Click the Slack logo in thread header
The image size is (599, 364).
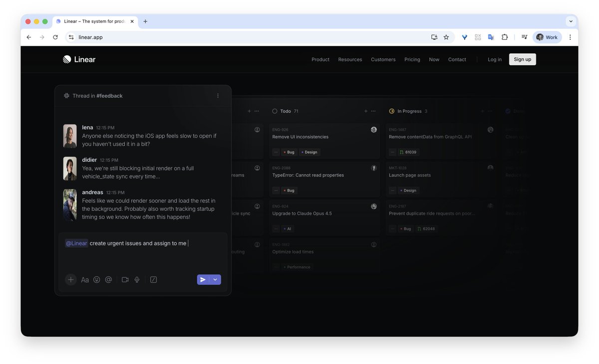66,96
